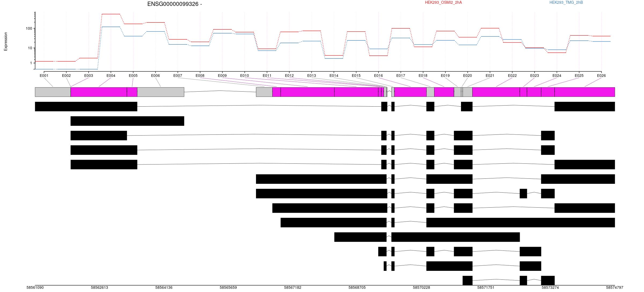Screen dimensions: 644x292
Task: Click the E022 exon label
Action: [x=512, y=76]
